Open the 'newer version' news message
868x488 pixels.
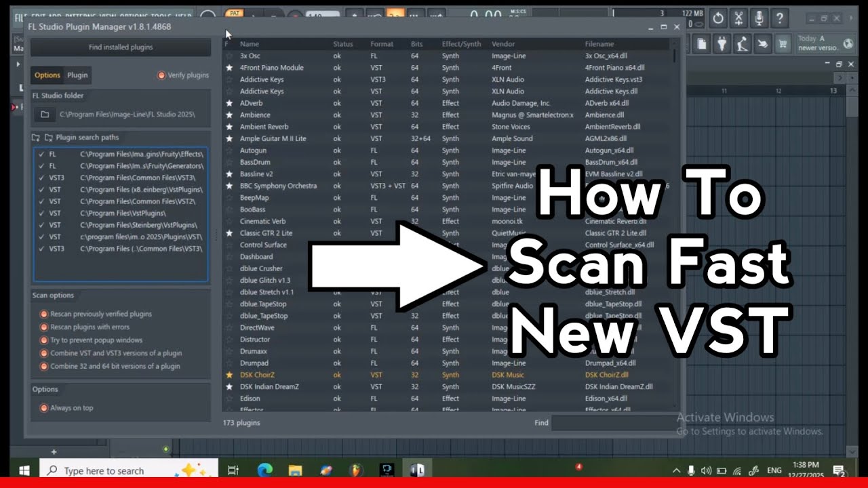(816, 43)
